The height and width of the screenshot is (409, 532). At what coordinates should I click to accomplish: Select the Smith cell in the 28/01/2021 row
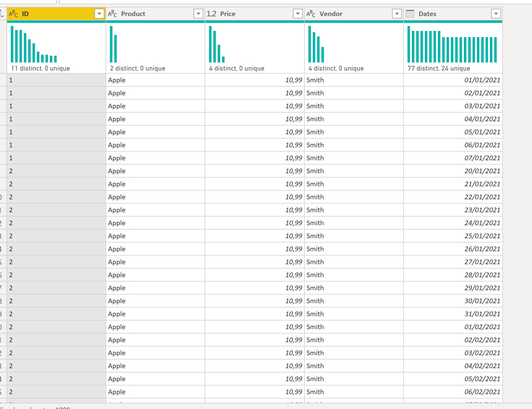(x=354, y=275)
